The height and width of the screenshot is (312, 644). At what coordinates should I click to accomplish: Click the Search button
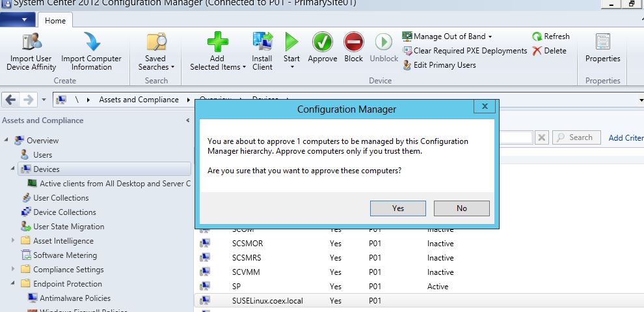click(576, 137)
